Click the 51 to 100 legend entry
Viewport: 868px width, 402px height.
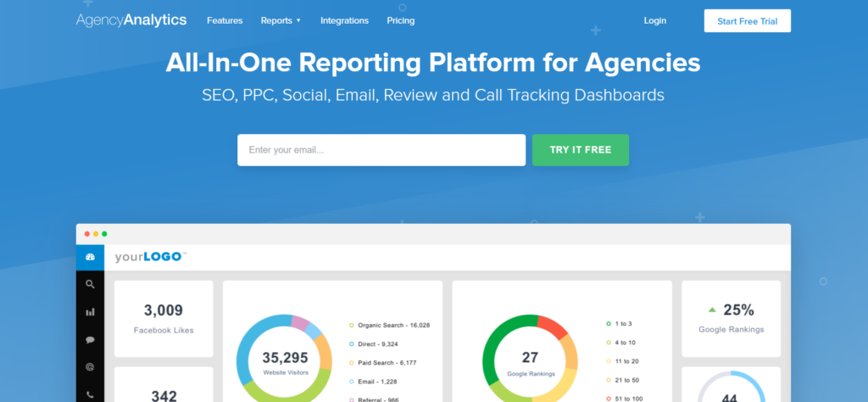(x=624, y=399)
